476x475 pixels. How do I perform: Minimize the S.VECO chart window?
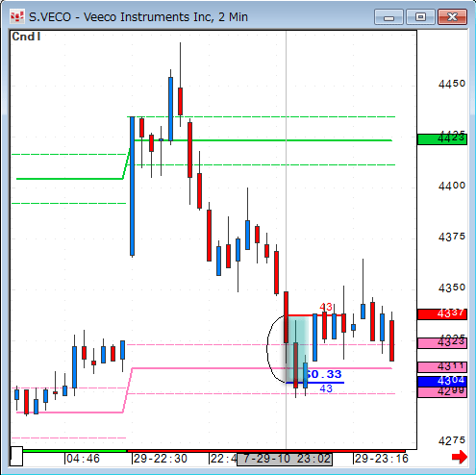pyautogui.click(x=388, y=17)
